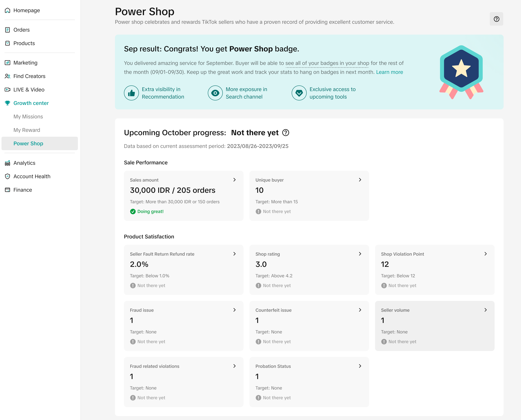Follow the Learn more link
The height and width of the screenshot is (420, 521).
[389, 72]
